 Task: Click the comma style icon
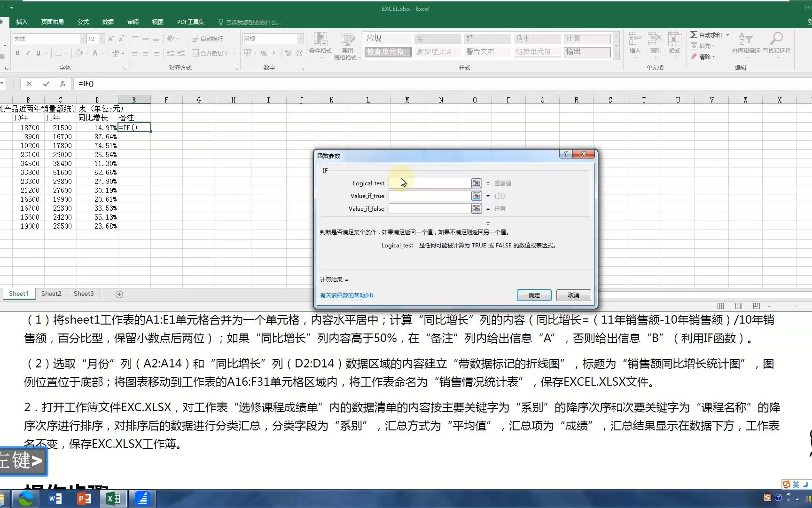tap(274, 53)
